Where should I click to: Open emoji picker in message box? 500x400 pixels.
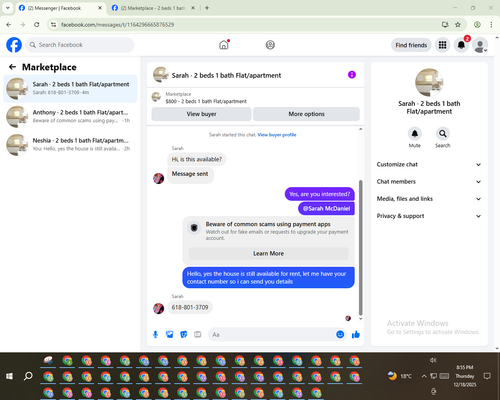[340, 334]
